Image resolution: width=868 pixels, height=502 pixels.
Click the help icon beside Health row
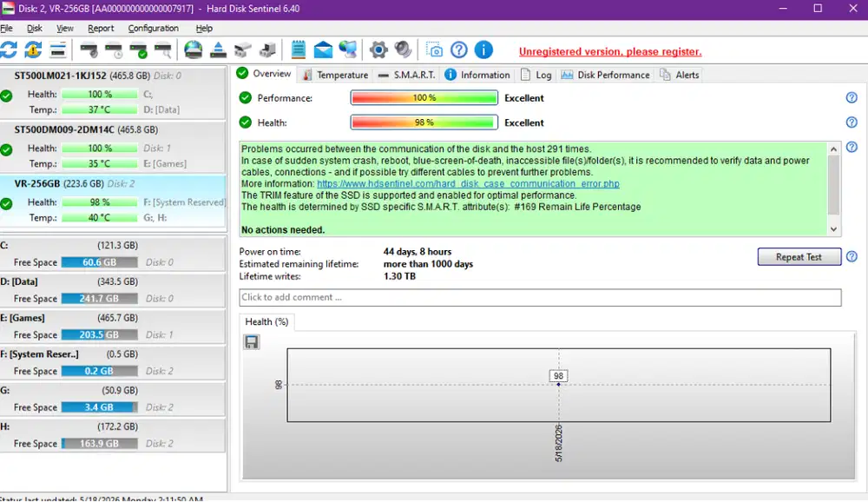click(x=852, y=122)
